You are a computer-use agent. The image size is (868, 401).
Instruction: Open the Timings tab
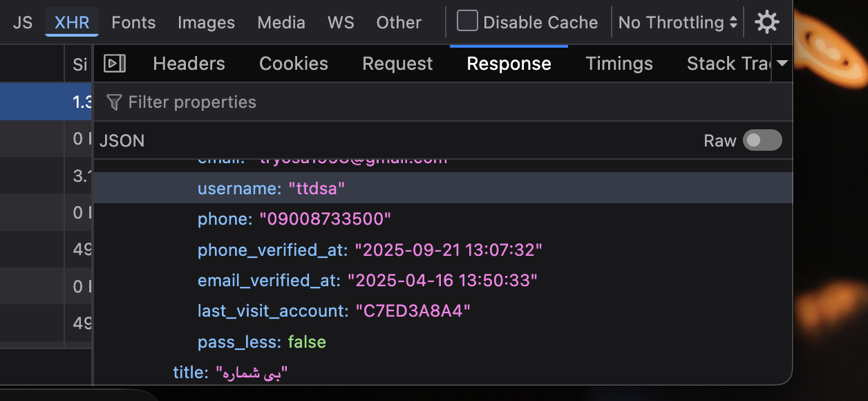(619, 64)
